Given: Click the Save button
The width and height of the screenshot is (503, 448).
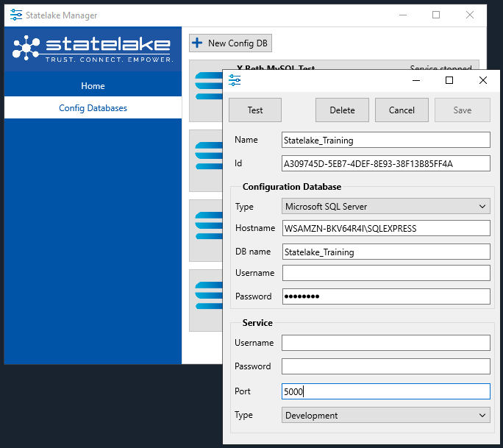Looking at the screenshot, I should (463, 110).
